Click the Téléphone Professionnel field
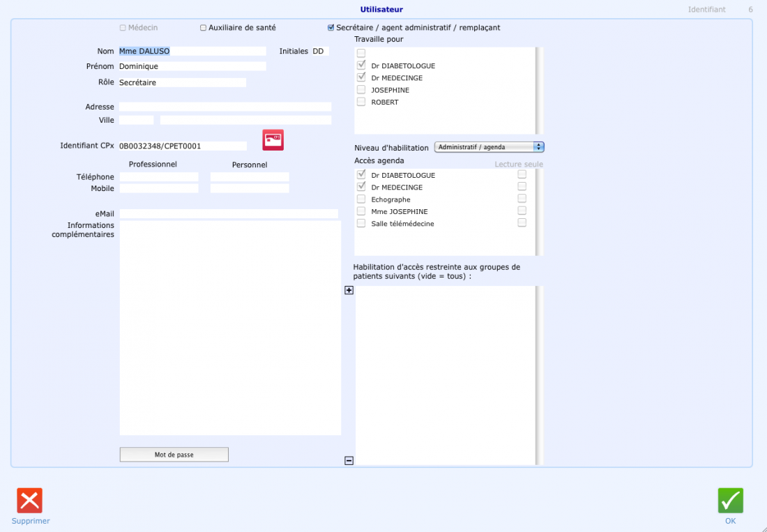Screen dimensions: 767x532 click(x=159, y=176)
